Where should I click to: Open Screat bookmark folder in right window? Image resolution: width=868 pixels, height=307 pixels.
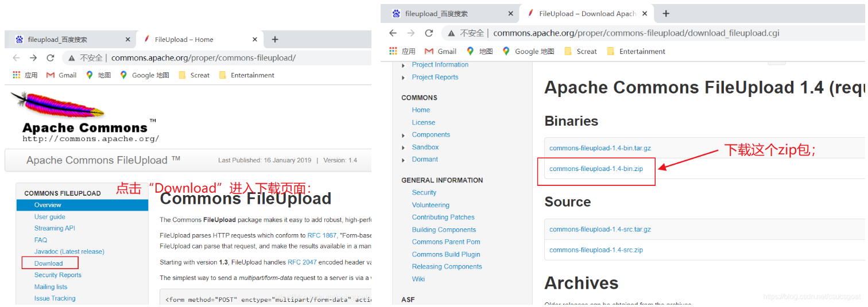[x=580, y=51]
